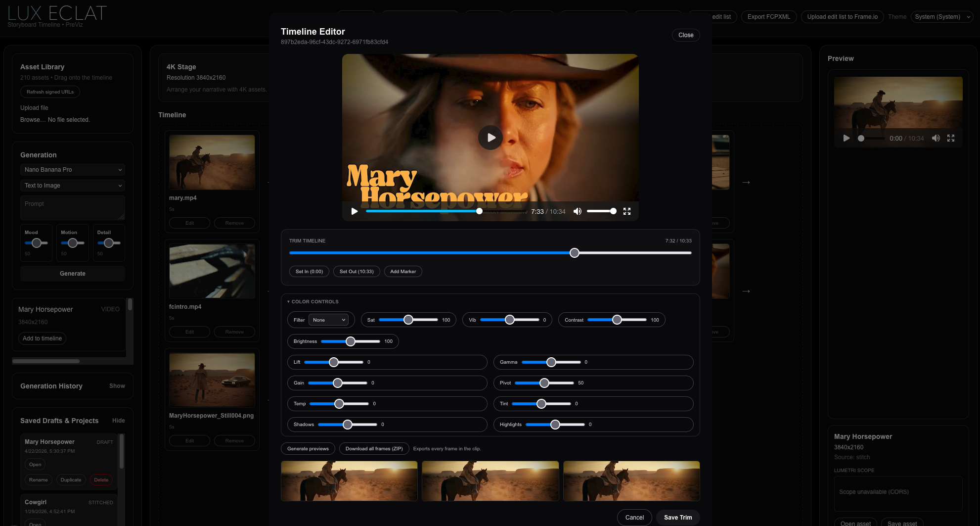Click the large play overlay on the video

coord(490,138)
